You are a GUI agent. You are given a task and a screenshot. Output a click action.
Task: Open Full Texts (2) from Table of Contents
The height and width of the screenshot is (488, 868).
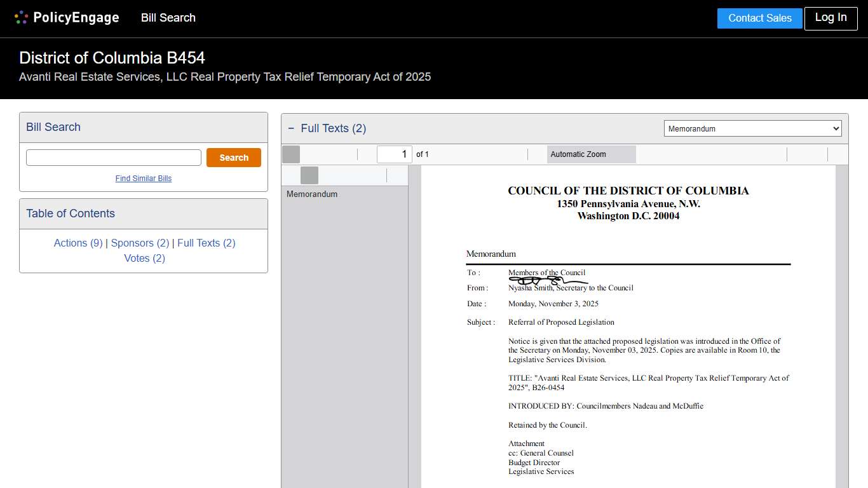tap(206, 243)
